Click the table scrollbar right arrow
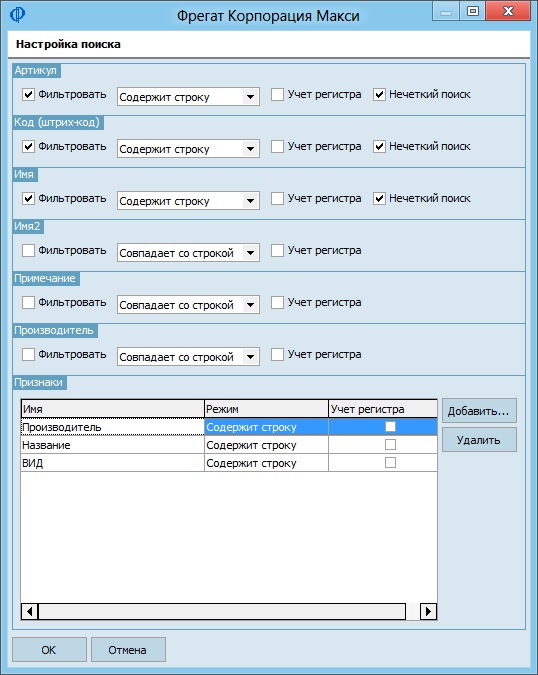Screen dimensions: 538x675 (x=428, y=611)
